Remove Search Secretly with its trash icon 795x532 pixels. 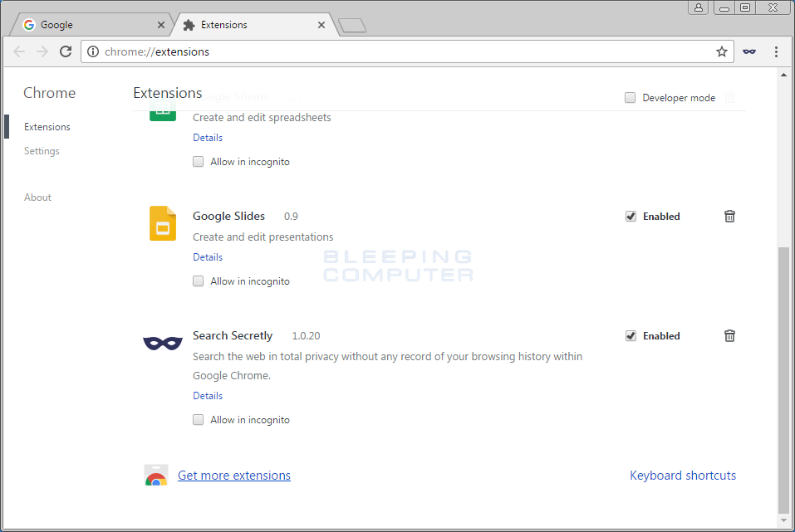click(729, 336)
